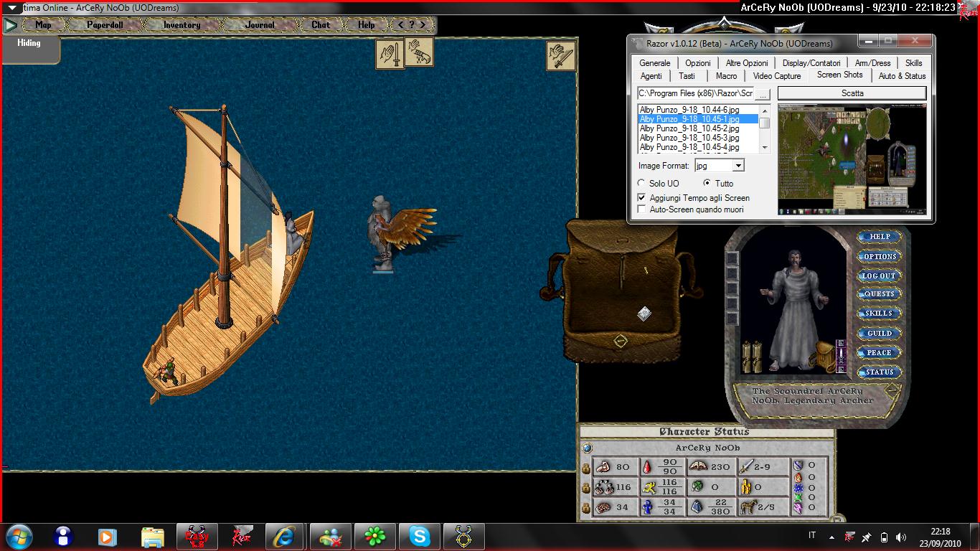Toggle the PEACE button on paperdoll
980x551 pixels.
(880, 353)
